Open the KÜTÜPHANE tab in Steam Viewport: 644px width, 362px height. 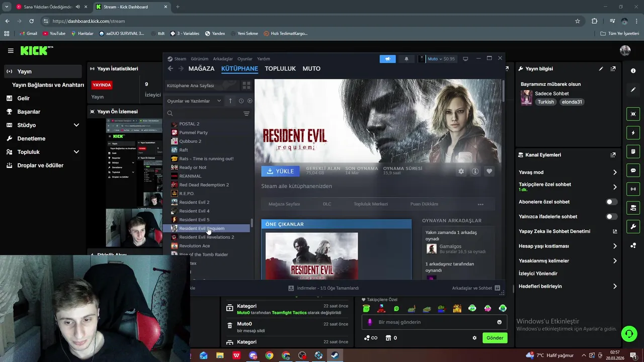tap(239, 68)
